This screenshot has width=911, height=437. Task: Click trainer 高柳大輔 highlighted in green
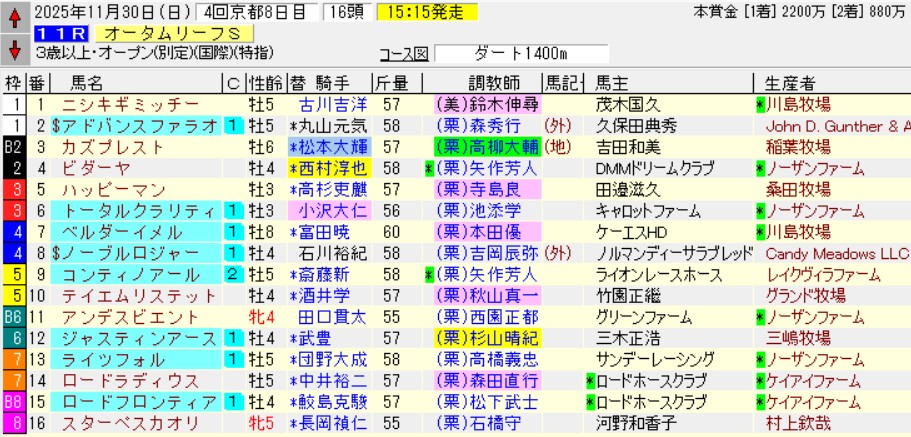(488, 147)
